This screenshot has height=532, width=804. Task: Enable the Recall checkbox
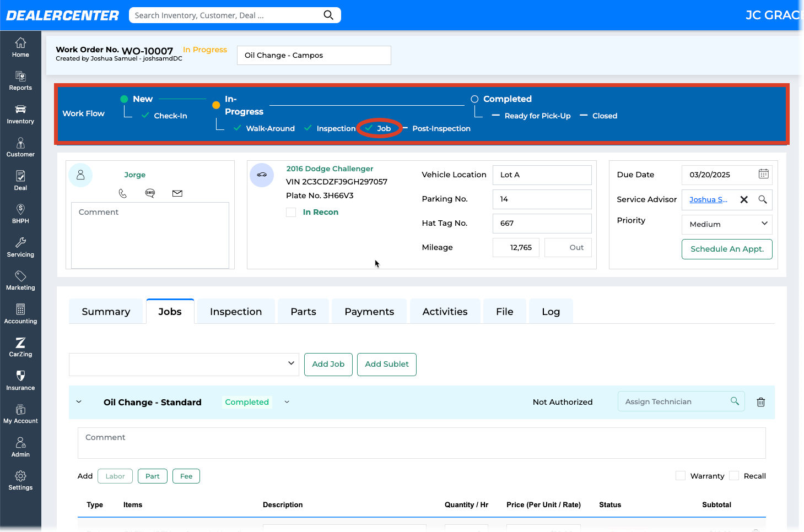click(x=734, y=476)
